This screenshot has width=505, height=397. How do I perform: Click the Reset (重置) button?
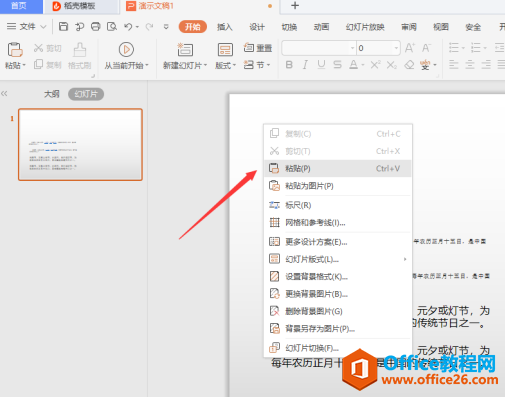[x=258, y=48]
